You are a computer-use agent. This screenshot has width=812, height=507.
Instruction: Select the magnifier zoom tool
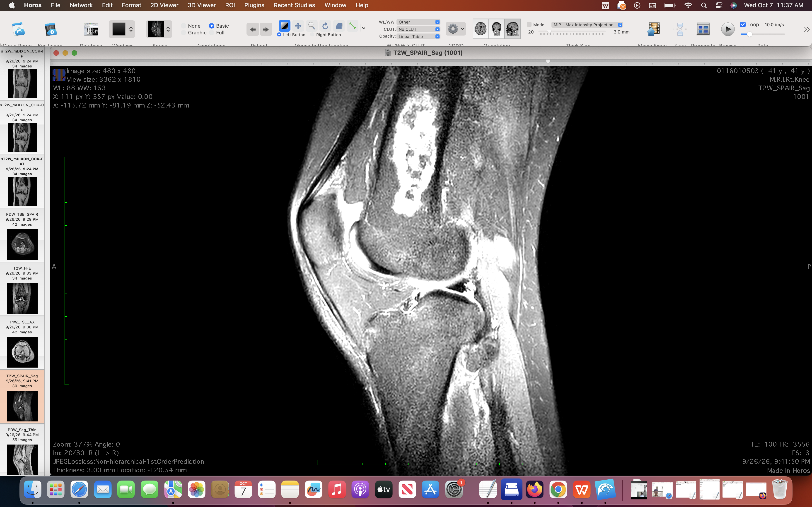[312, 26]
